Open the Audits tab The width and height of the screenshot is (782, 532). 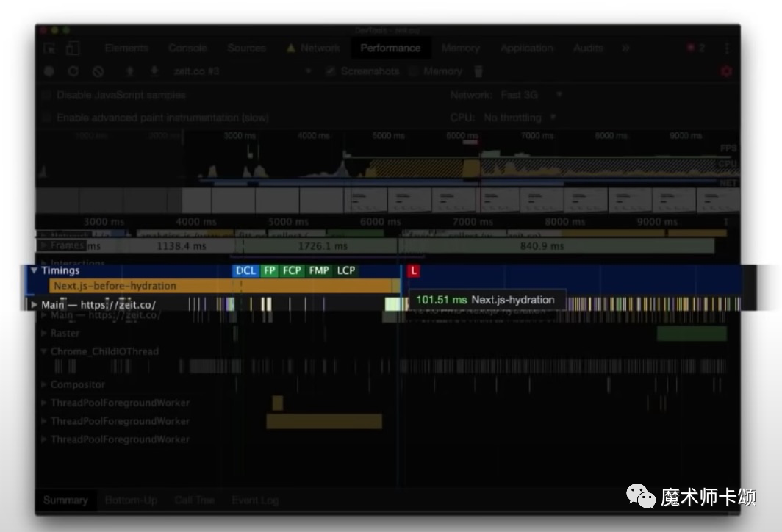[588, 48]
